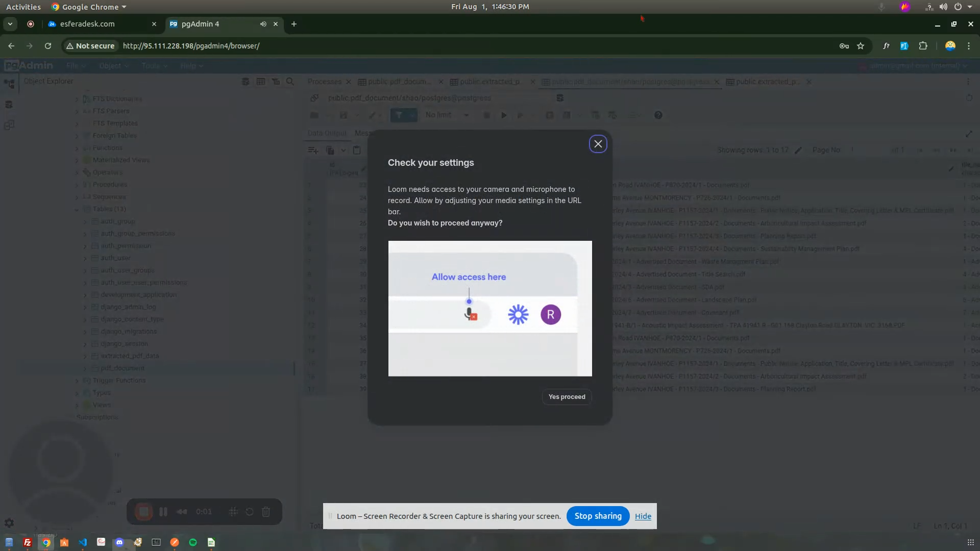Pause the Loom recording
980x551 pixels.
click(163, 512)
